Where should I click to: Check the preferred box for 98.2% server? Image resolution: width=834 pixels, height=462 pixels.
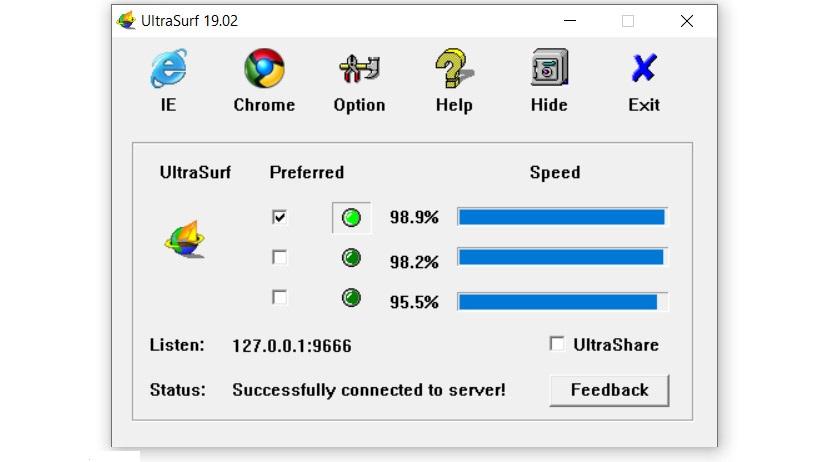280,257
